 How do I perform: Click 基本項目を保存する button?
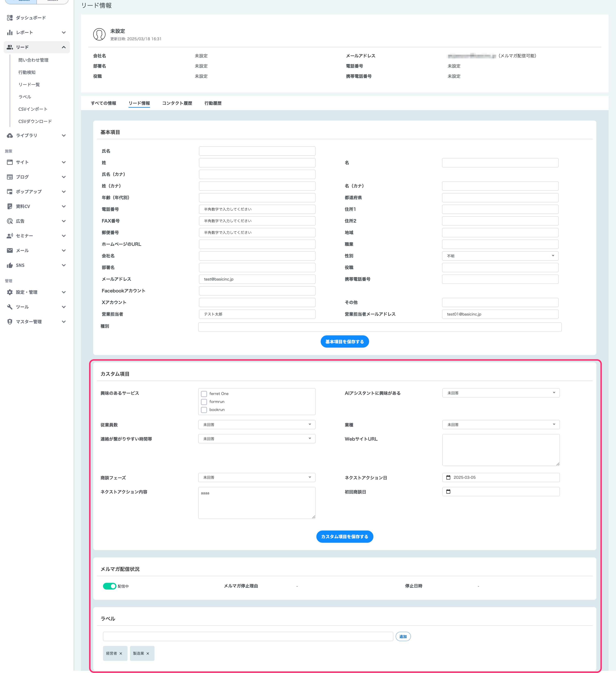[345, 342]
